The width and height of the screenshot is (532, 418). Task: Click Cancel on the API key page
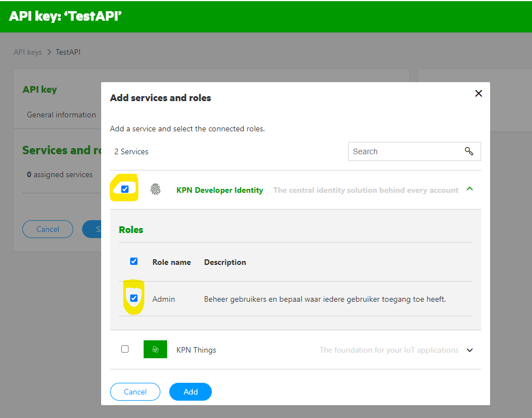[47, 229]
